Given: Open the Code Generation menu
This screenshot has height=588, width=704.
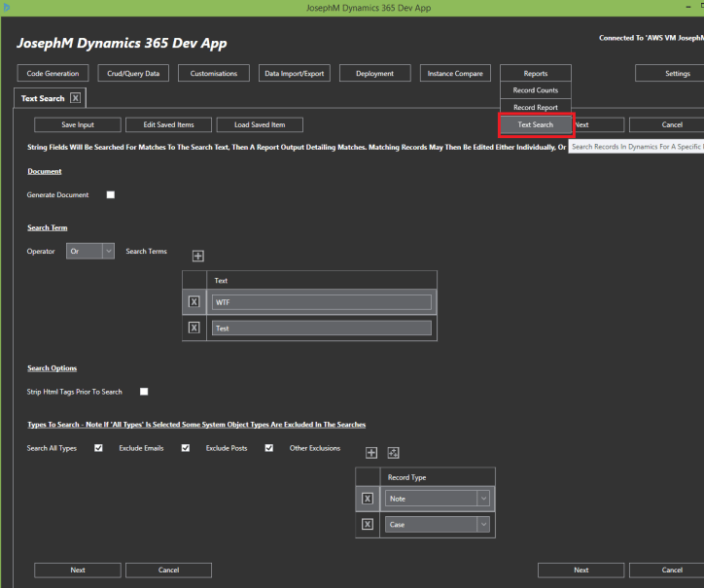Looking at the screenshot, I should click(x=53, y=73).
